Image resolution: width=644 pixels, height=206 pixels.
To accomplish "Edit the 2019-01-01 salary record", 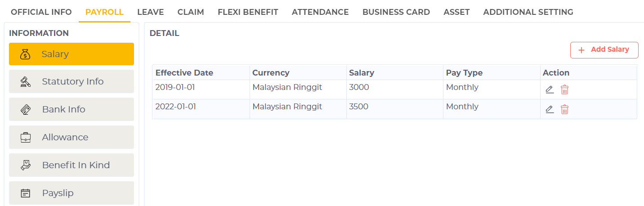I will [x=550, y=90].
